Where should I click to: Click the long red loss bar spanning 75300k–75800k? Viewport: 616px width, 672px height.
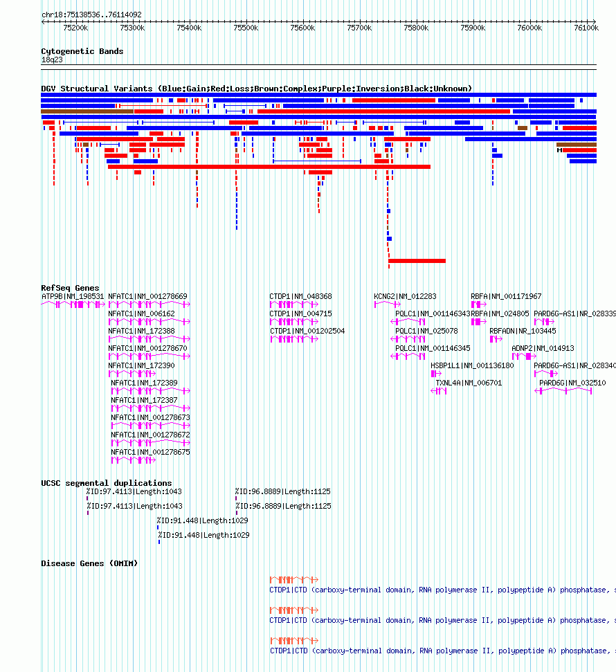tap(269, 167)
